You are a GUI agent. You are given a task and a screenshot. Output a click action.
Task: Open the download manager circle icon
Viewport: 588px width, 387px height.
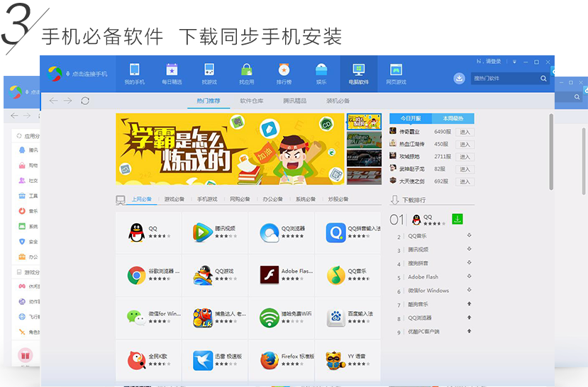459,78
